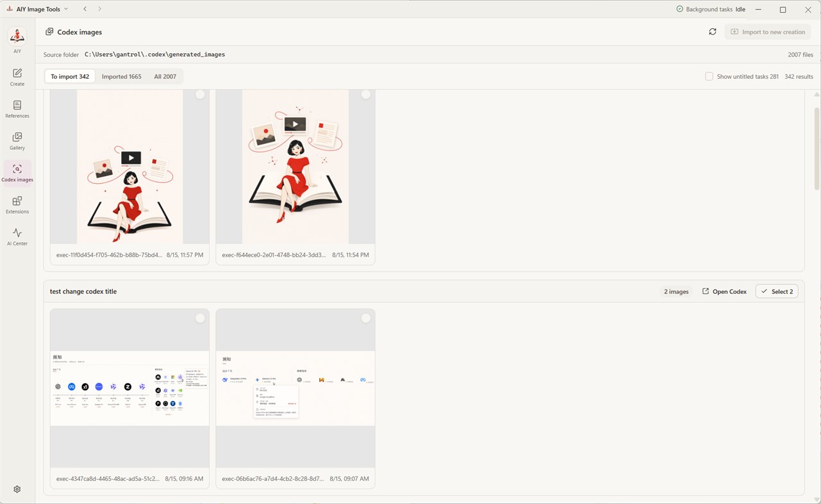Open the exec-06b6ac76 screenshot thumbnail
Screen dimensions: 821x504
[x=295, y=388]
